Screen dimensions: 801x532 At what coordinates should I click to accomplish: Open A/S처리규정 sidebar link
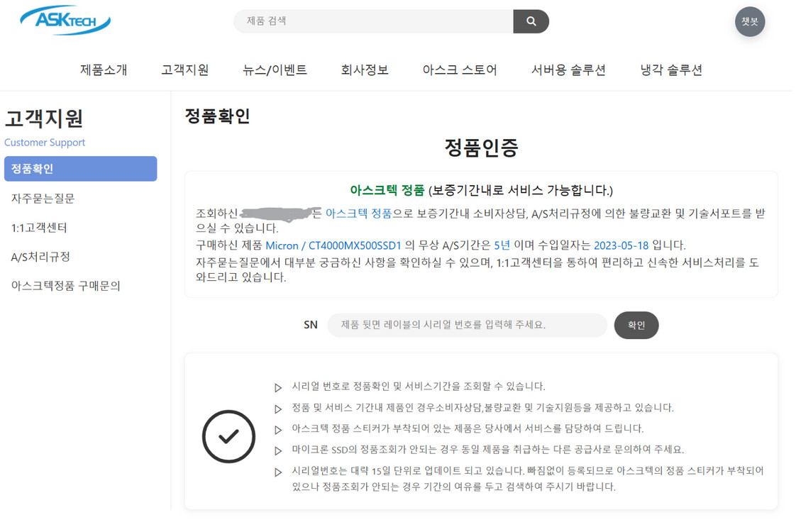pos(40,257)
